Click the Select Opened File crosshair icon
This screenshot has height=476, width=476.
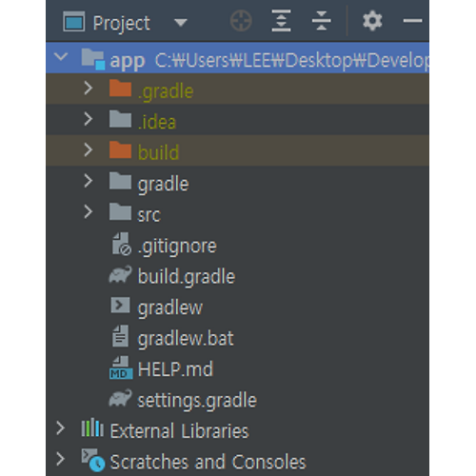tap(241, 21)
